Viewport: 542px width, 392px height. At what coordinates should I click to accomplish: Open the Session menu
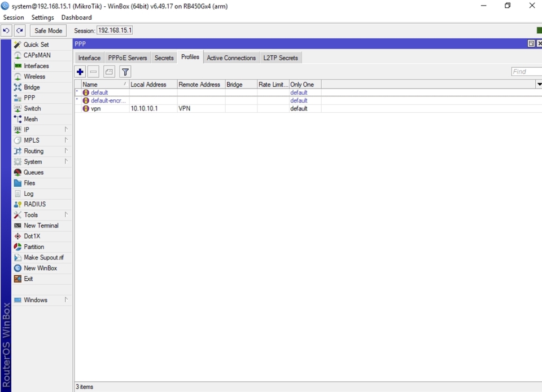[x=14, y=17]
